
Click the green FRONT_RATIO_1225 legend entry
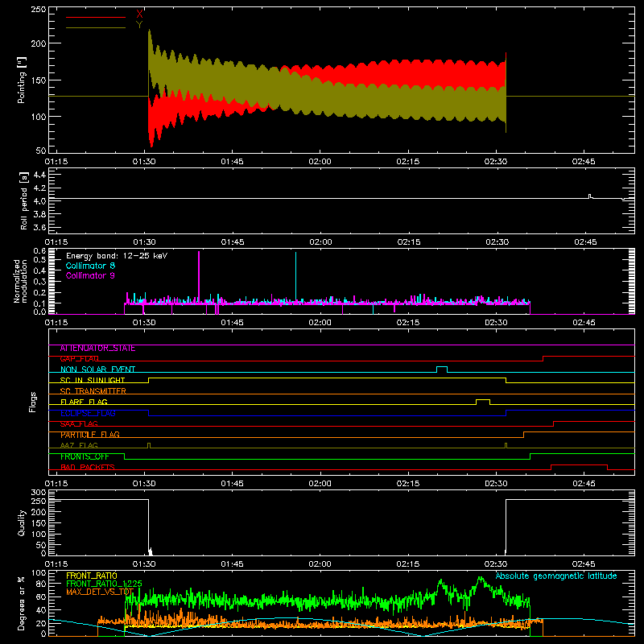pyautogui.click(x=105, y=584)
